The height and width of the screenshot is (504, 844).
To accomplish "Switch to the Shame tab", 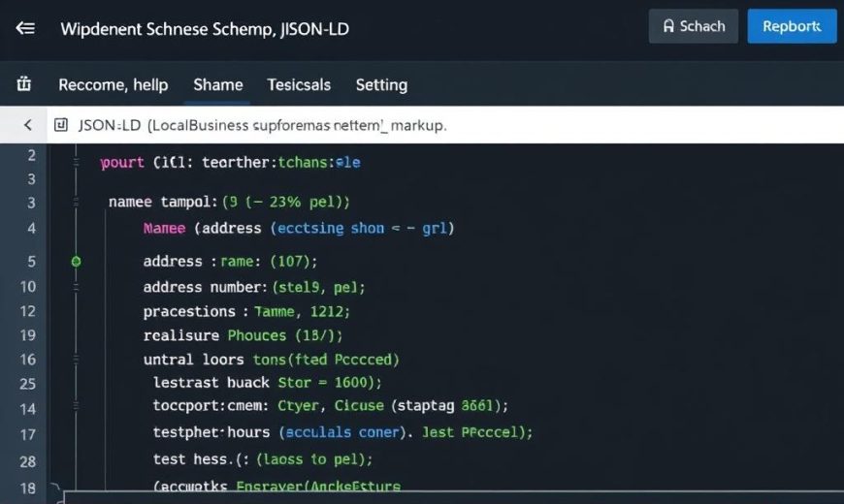I will (218, 84).
